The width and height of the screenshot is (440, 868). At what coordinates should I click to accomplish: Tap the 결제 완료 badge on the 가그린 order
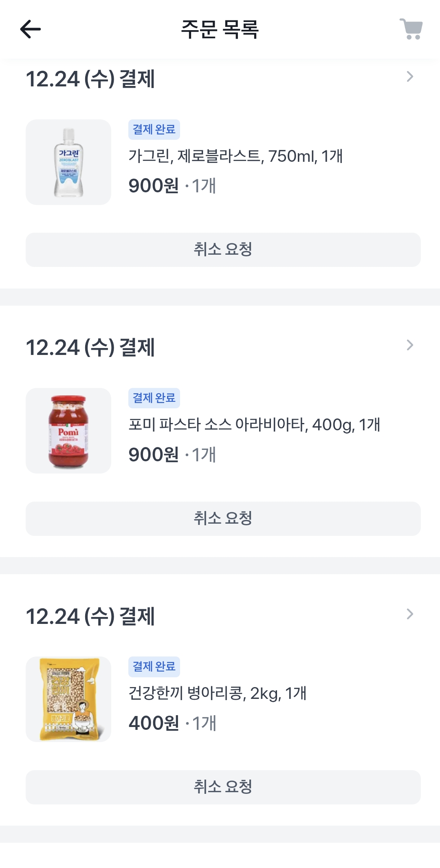pos(154,130)
